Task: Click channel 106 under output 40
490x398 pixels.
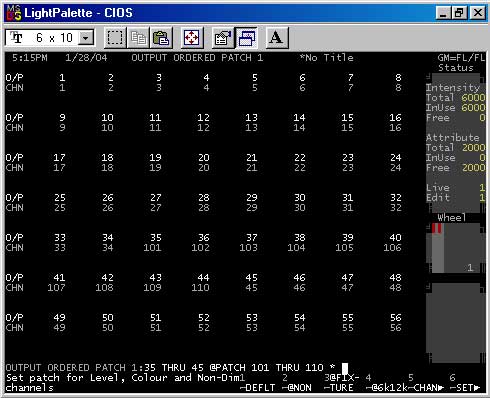Action: [392, 248]
